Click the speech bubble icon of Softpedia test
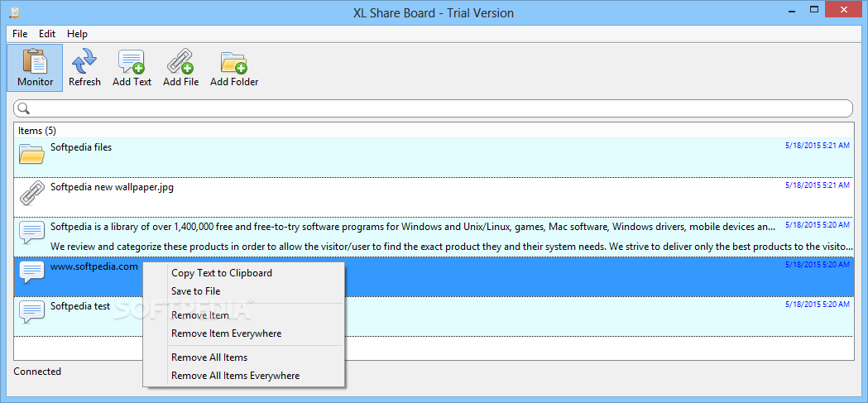Screen dimensions: 868x403 (x=31, y=312)
